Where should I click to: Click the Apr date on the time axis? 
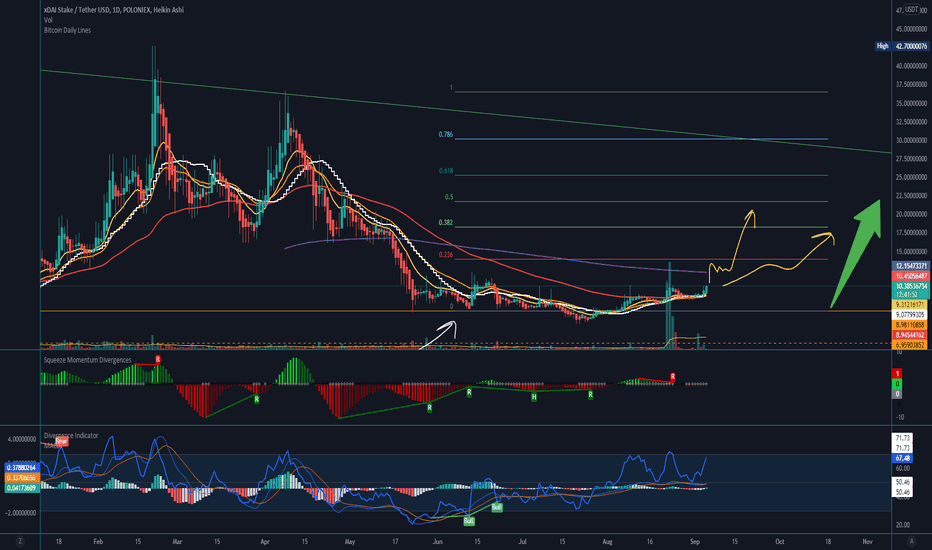[265, 542]
